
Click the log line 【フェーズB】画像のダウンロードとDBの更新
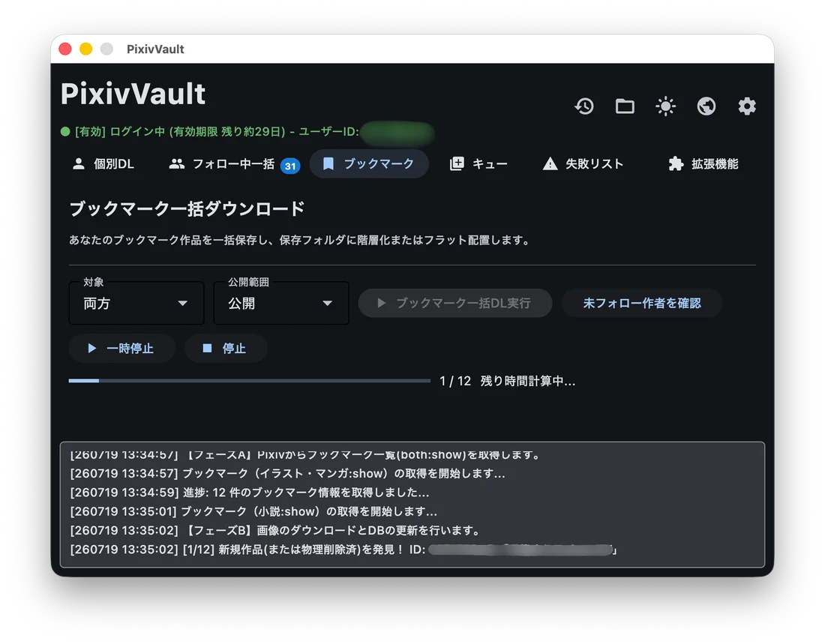point(275,530)
